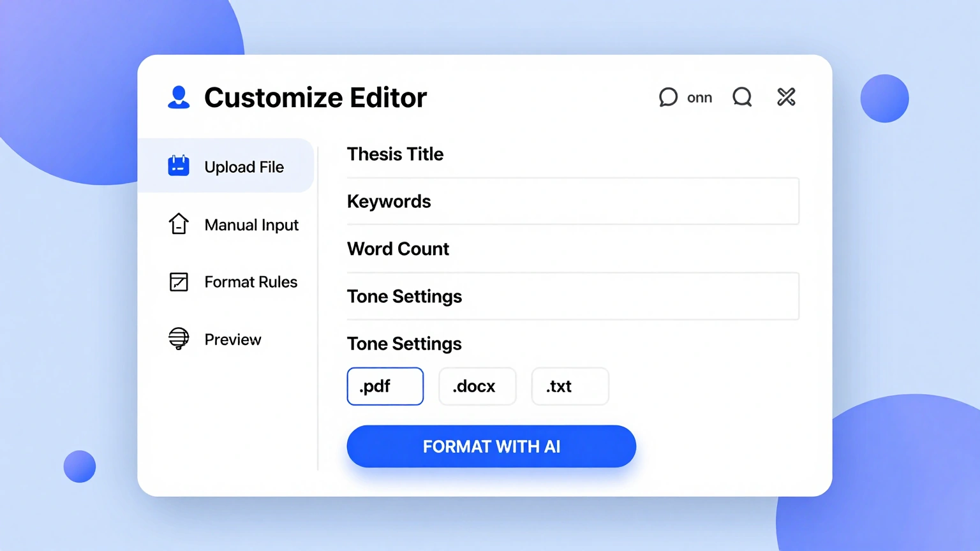
Task: Click the FORMAT WITH AI button
Action: point(491,446)
